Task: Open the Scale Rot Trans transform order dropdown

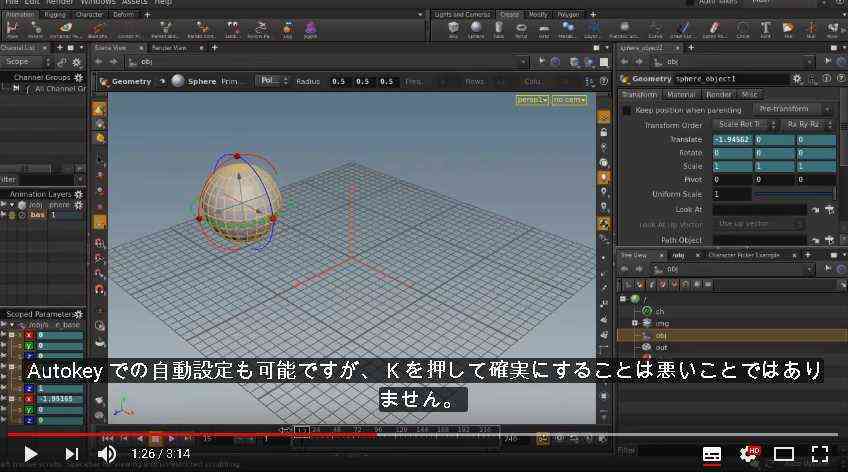Action: click(744, 124)
